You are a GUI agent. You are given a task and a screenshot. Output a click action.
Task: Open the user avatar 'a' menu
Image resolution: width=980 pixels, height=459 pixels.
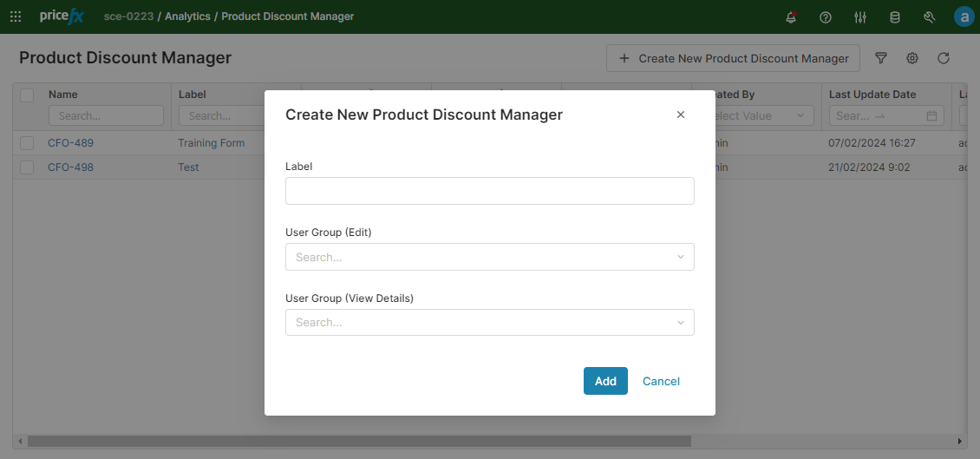(x=964, y=16)
